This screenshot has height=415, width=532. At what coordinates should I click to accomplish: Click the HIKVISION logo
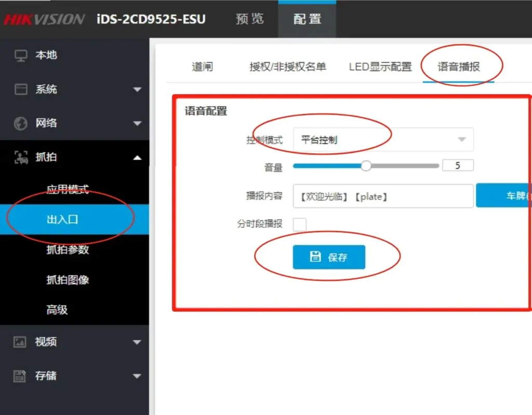coord(44,19)
